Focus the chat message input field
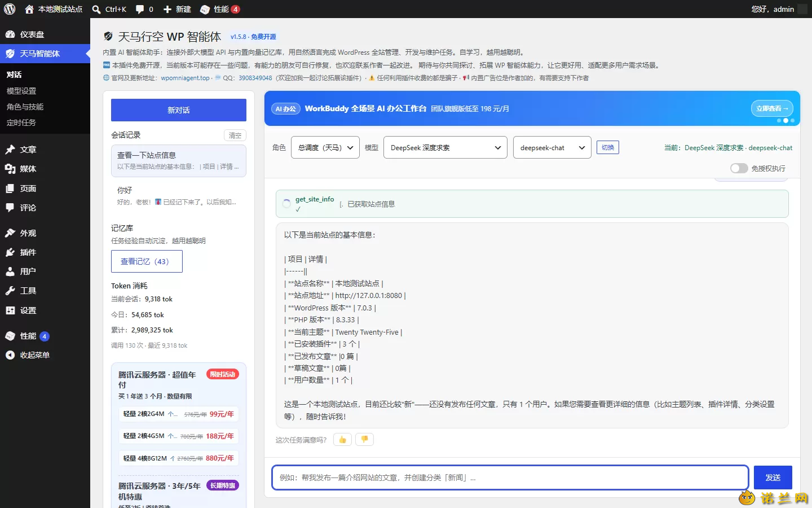The width and height of the screenshot is (812, 508). tap(510, 478)
